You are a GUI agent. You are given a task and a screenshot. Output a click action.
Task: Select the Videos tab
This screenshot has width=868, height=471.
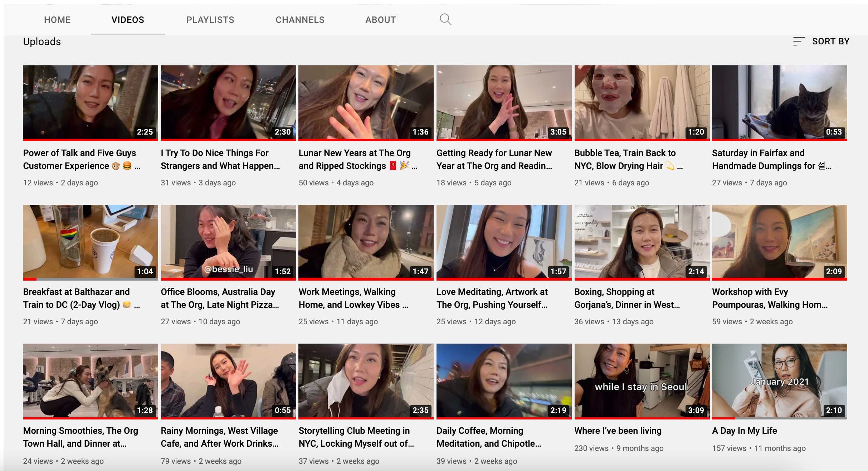(x=128, y=20)
